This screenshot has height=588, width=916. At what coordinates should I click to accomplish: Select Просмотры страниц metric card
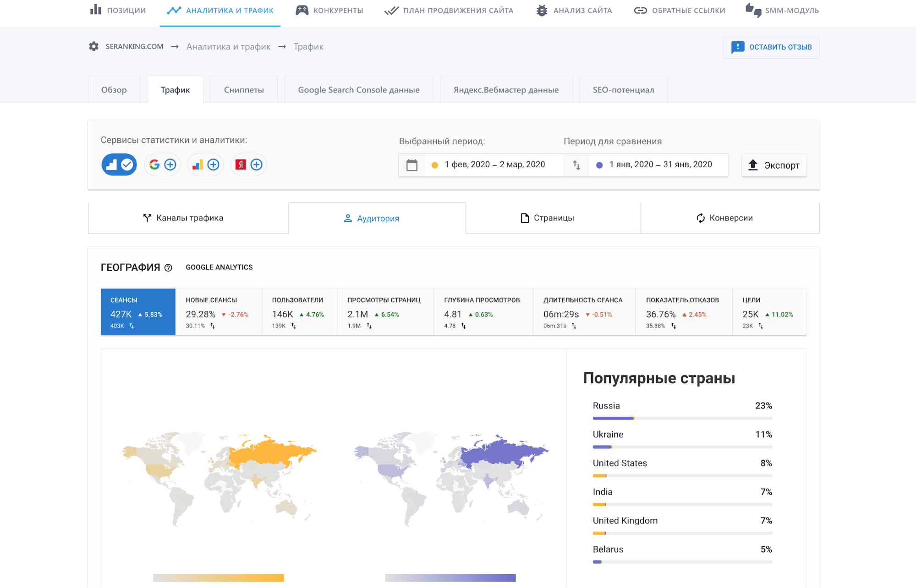tap(385, 312)
